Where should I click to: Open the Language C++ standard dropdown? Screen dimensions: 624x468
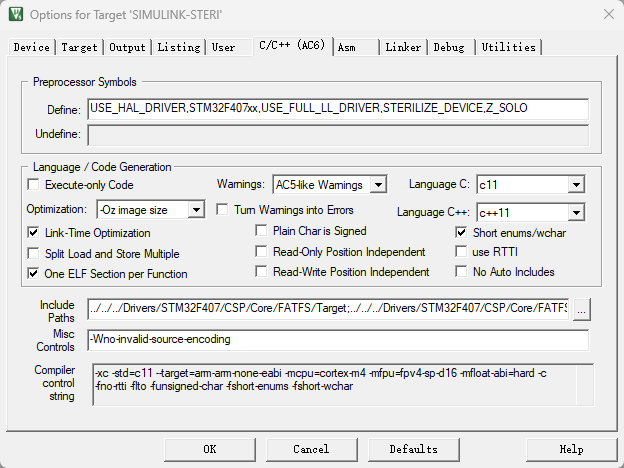coord(530,213)
